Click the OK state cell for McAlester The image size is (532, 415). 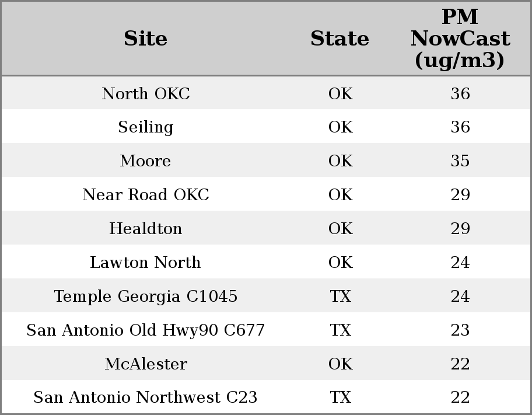340,364
